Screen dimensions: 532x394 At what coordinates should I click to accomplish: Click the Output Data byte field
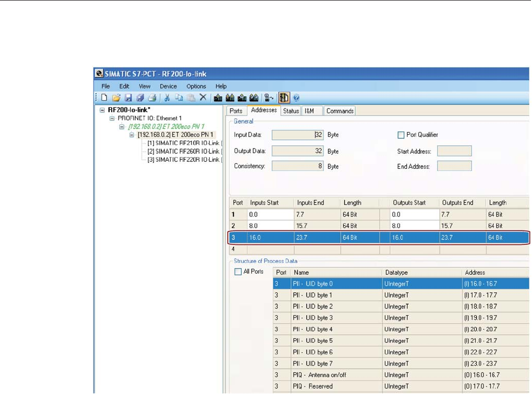pyautogui.click(x=297, y=151)
